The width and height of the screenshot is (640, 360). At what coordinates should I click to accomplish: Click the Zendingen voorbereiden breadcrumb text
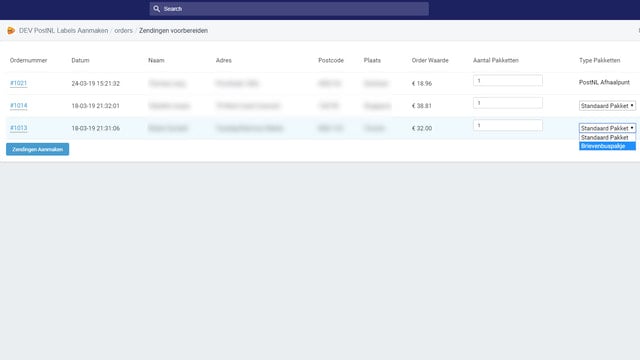(173, 31)
